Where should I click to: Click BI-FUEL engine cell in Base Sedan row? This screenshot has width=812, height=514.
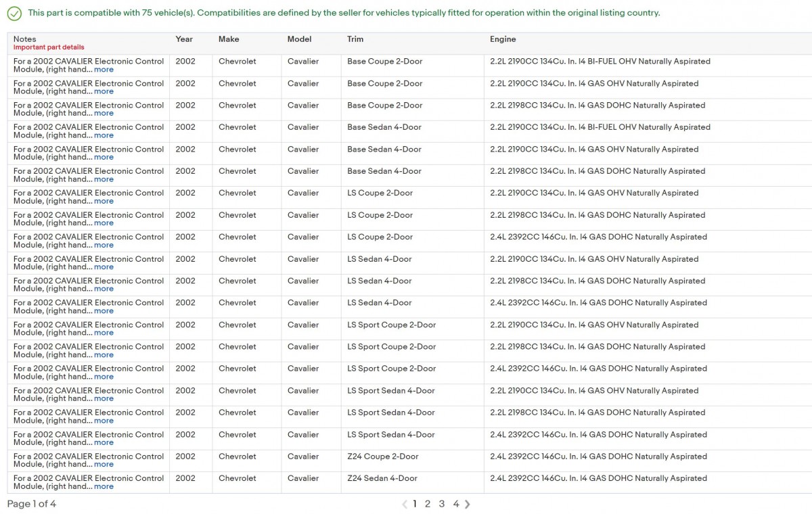coord(600,127)
